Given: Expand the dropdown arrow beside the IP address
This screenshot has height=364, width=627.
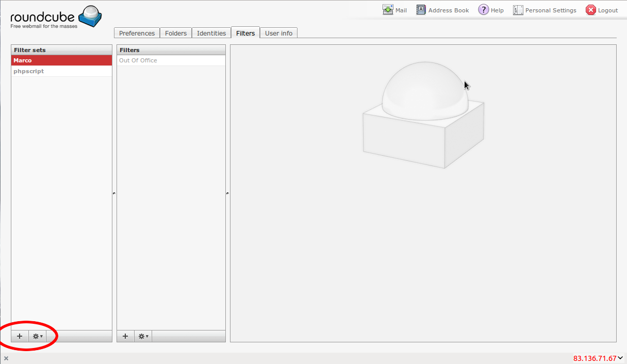Looking at the screenshot, I should coord(621,358).
